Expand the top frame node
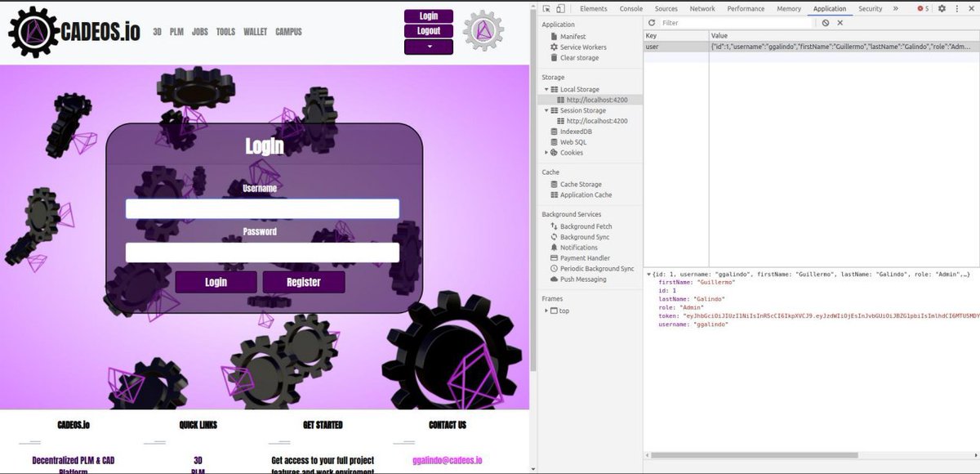 pyautogui.click(x=546, y=311)
